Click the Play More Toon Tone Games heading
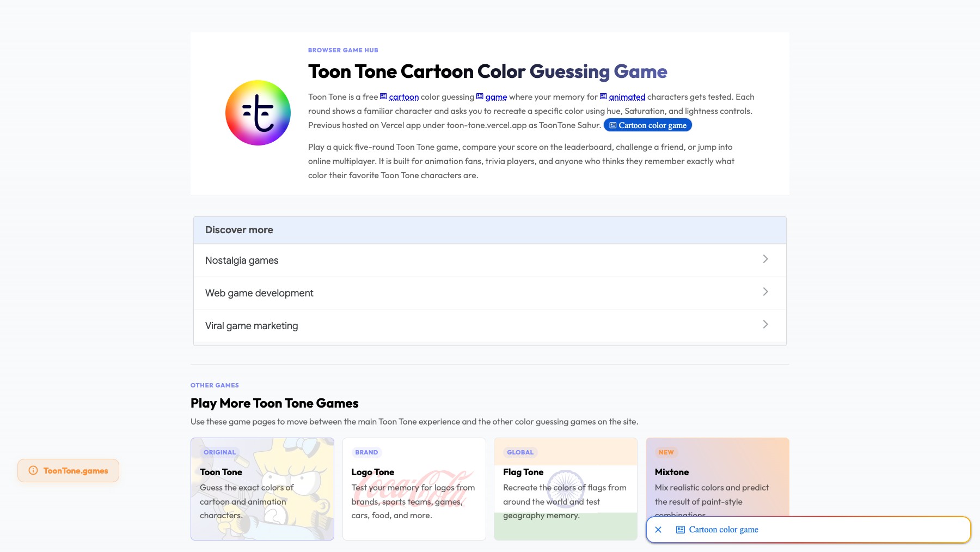980x552 pixels. click(274, 403)
